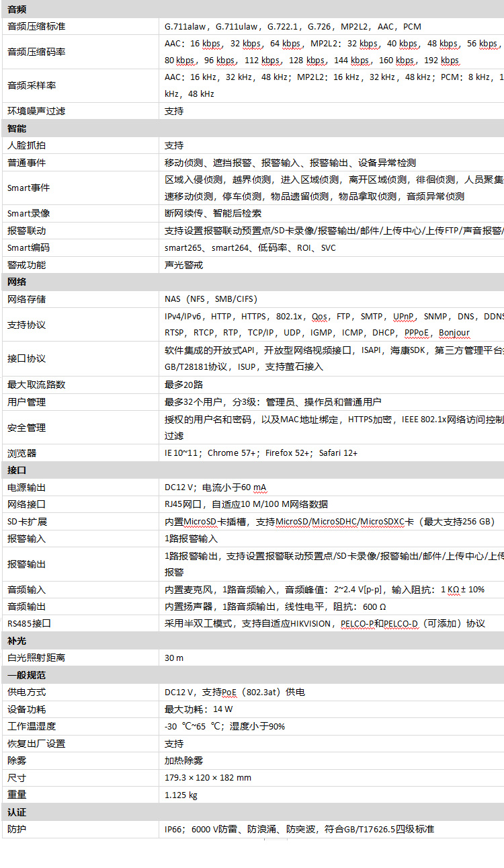
Task: Click the 白光照射距离 label
Action: (x=36, y=658)
